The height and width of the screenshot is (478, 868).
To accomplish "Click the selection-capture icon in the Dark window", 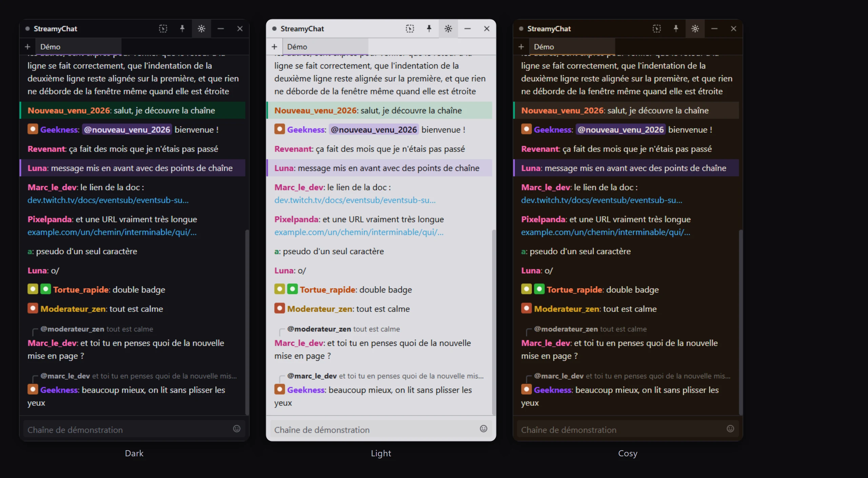I will pyautogui.click(x=163, y=29).
